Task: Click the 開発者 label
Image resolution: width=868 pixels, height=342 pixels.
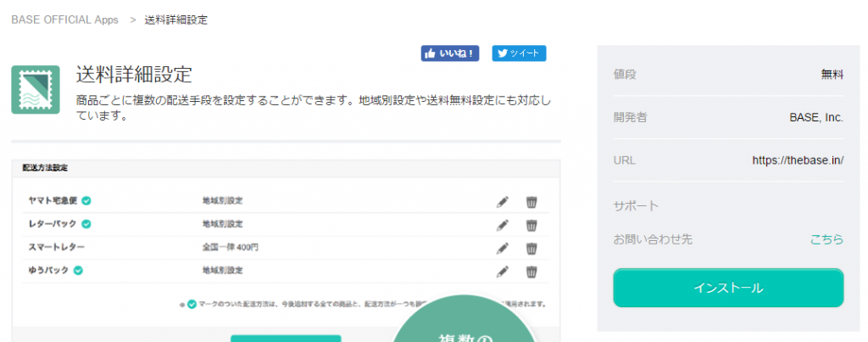Action: (630, 117)
